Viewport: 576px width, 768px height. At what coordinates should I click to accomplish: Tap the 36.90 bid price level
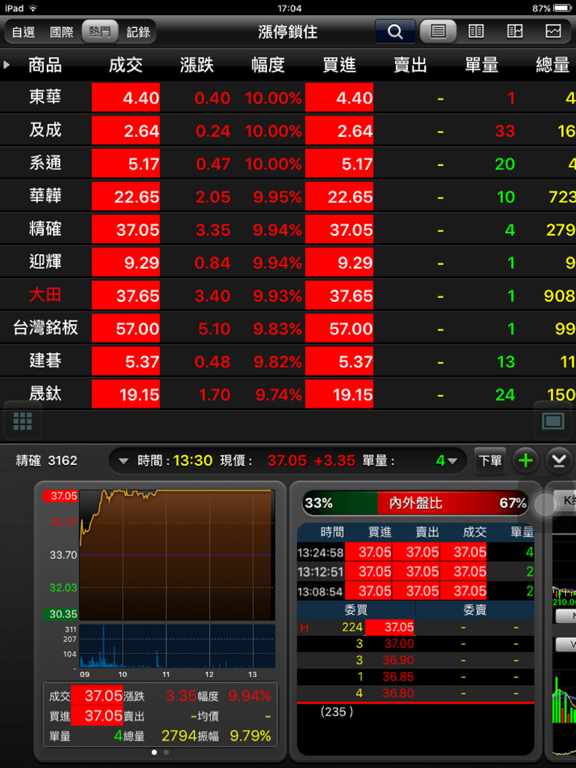[398, 660]
